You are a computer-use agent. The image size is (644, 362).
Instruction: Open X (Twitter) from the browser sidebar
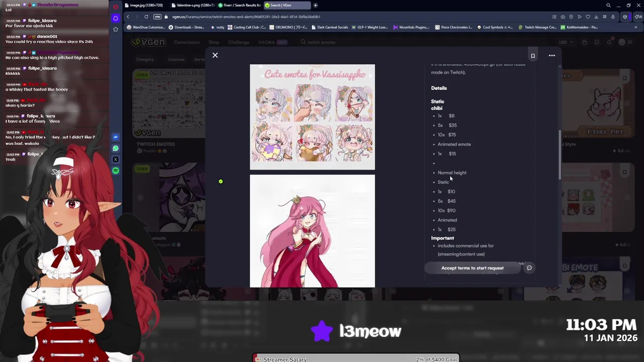point(115,159)
